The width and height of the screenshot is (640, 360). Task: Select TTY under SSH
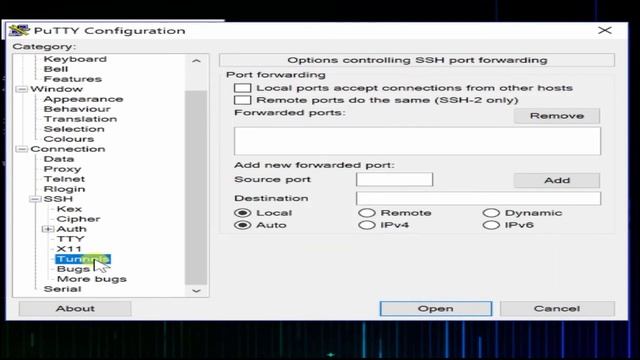pyautogui.click(x=70, y=239)
